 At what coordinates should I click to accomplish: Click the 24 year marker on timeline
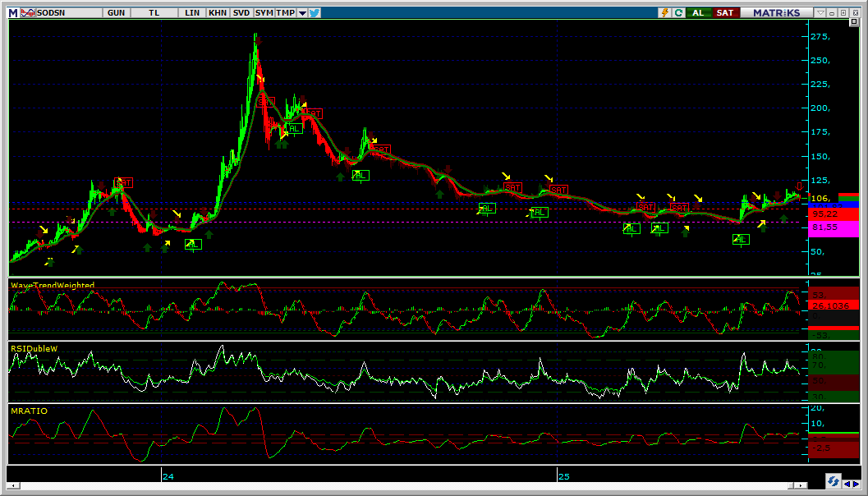tap(168, 476)
